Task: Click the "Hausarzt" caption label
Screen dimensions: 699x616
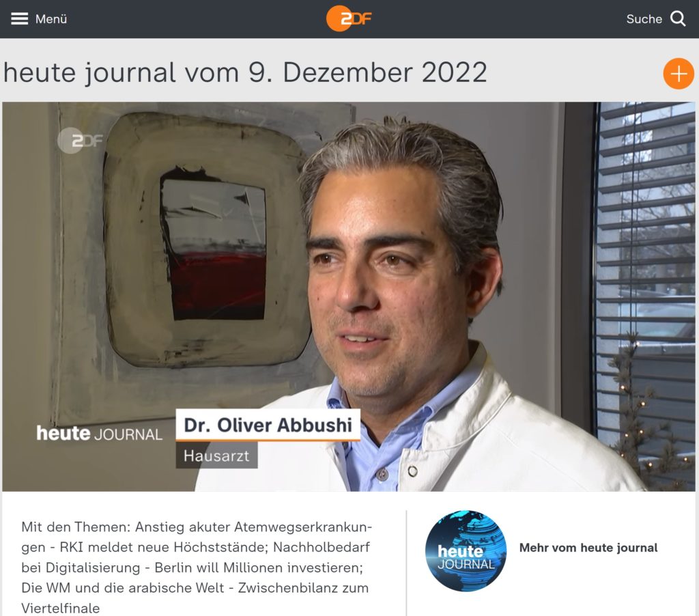Action: click(x=216, y=456)
